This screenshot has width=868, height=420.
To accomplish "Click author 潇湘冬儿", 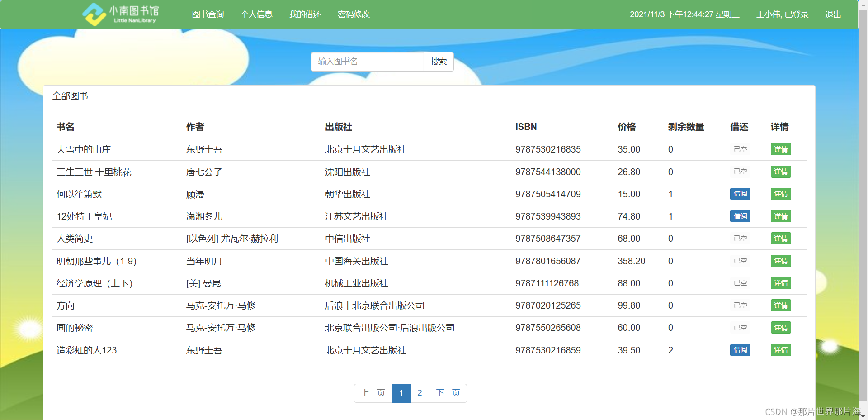I will click(204, 216).
